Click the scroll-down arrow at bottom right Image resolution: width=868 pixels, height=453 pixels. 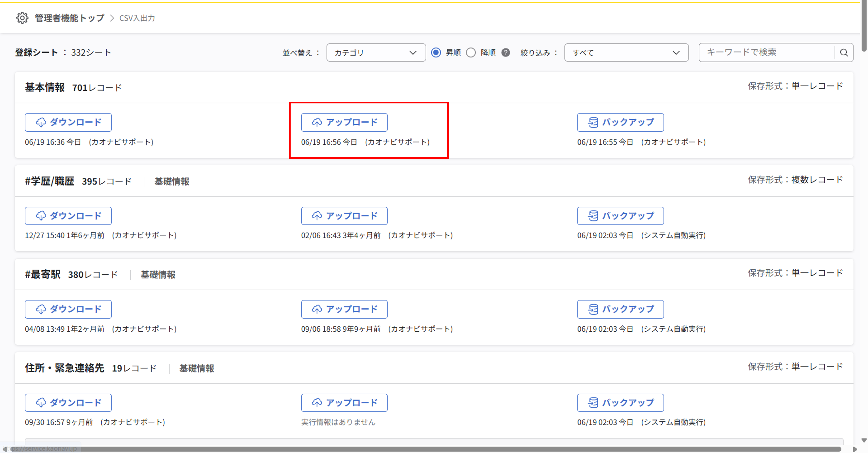pos(864,440)
